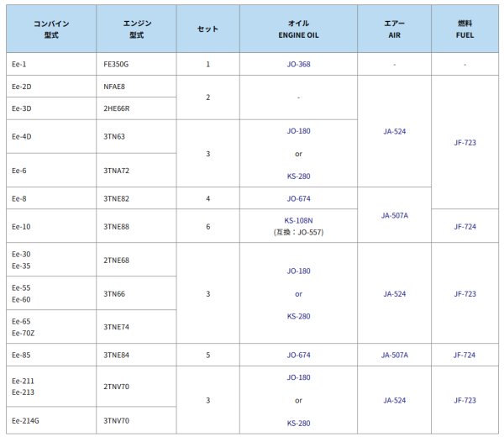Open KS-280 link for Ee-4D and Ee-6
Image resolution: width=504 pixels, height=437 pixels.
pyautogui.click(x=298, y=176)
